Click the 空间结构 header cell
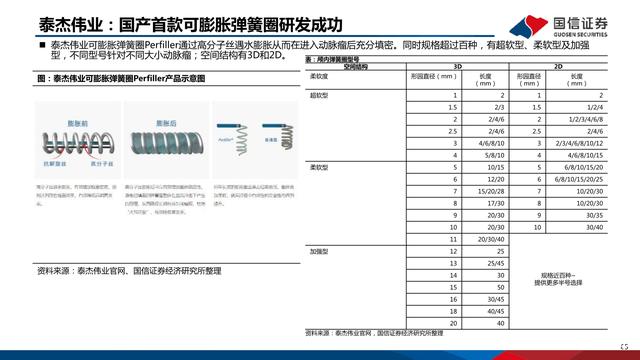The height and width of the screenshot is (360, 640). pyautogui.click(x=355, y=67)
